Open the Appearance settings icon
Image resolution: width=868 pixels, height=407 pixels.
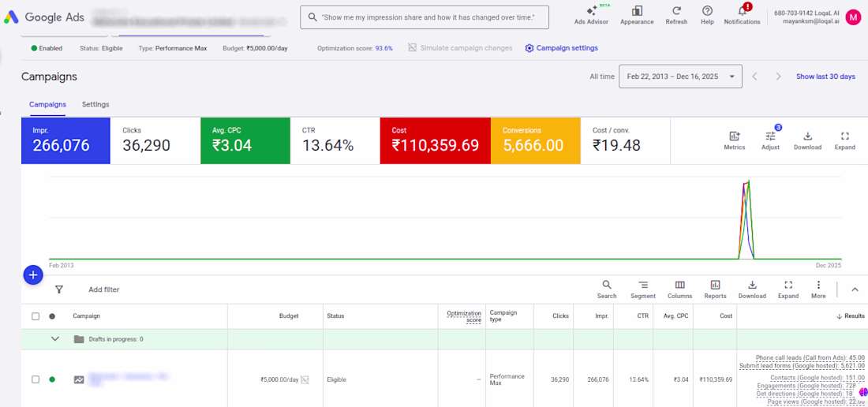637,10
